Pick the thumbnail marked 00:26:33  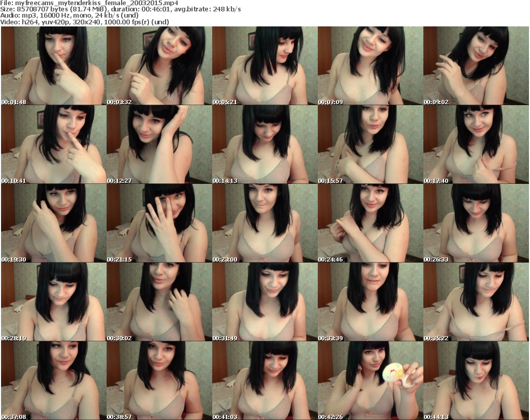[x=476, y=223]
